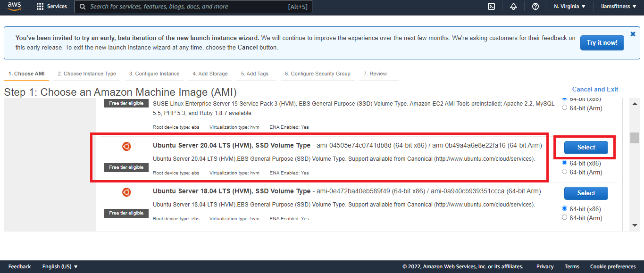Click the Cancel and Exit link
Screen dimensions: 644x273
pyautogui.click(x=595, y=89)
